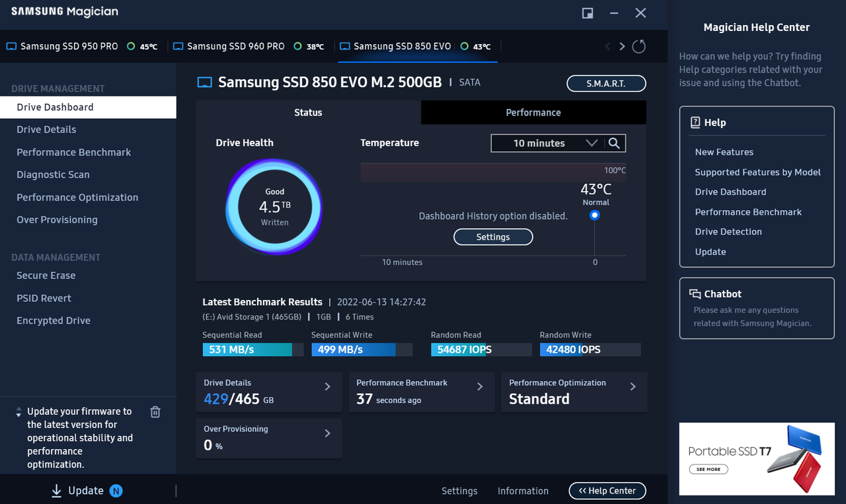Click the (E:) Avid Storage 1 (465GB) text
This screenshot has height=504, width=846.
[x=252, y=317]
